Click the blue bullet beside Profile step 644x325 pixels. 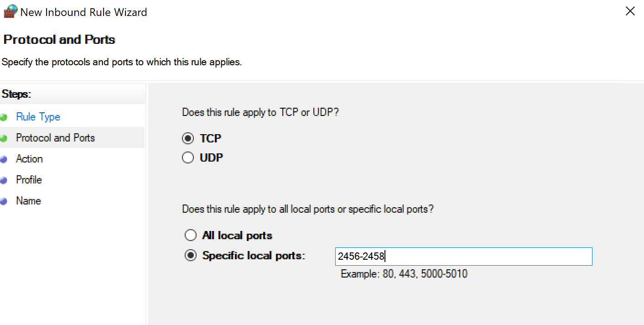[x=4, y=180]
